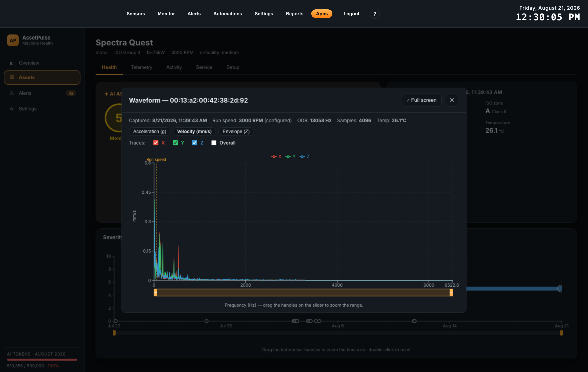The height and width of the screenshot is (372, 588).
Task: Open Settings in the sidebar
Action: (x=42, y=109)
